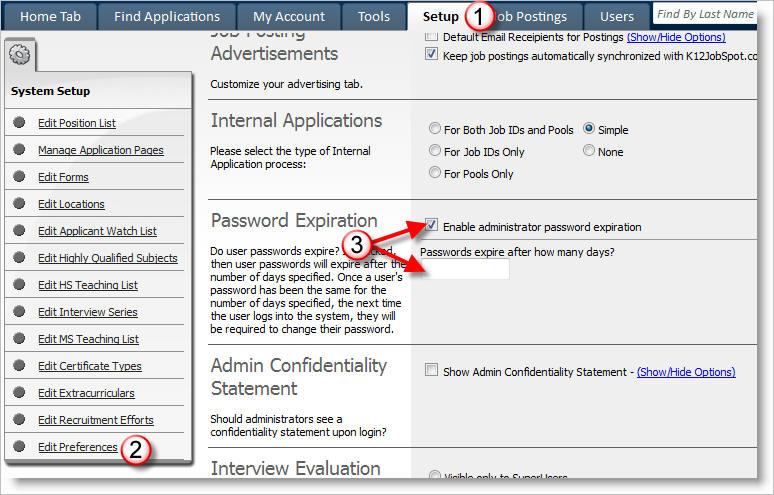This screenshot has height=495, width=774.
Task: Switch to Find Applications tab
Action: (167, 17)
